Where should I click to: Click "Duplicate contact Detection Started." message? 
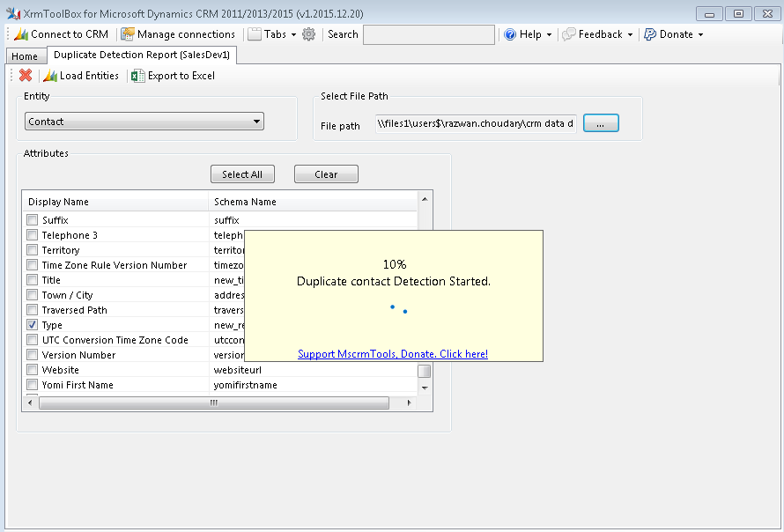[394, 282]
